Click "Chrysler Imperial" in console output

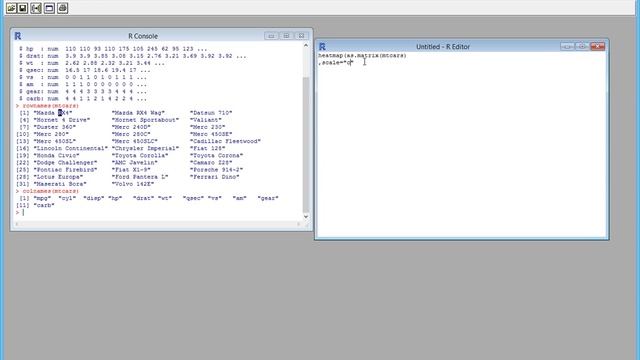coord(145,148)
